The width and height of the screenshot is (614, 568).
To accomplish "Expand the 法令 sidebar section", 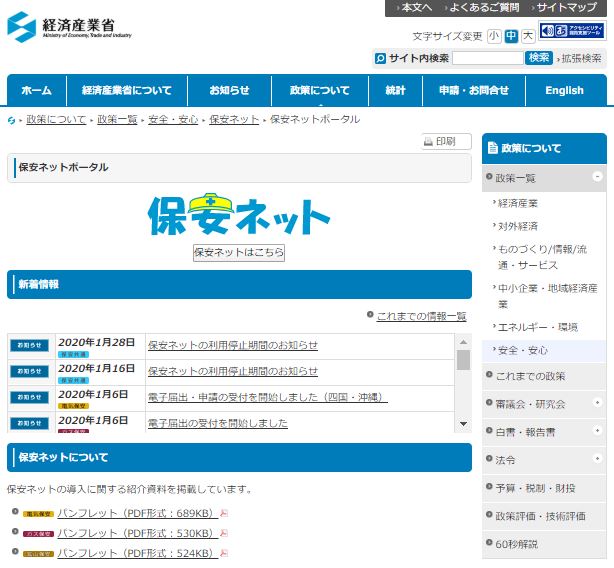I will click(597, 458).
